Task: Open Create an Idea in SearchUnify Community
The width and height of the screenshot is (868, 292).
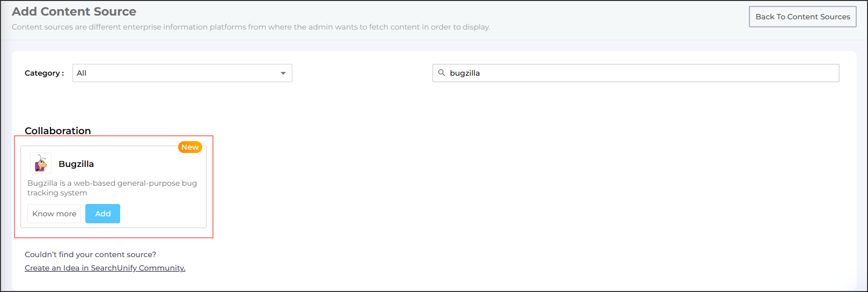Action: coord(105,268)
